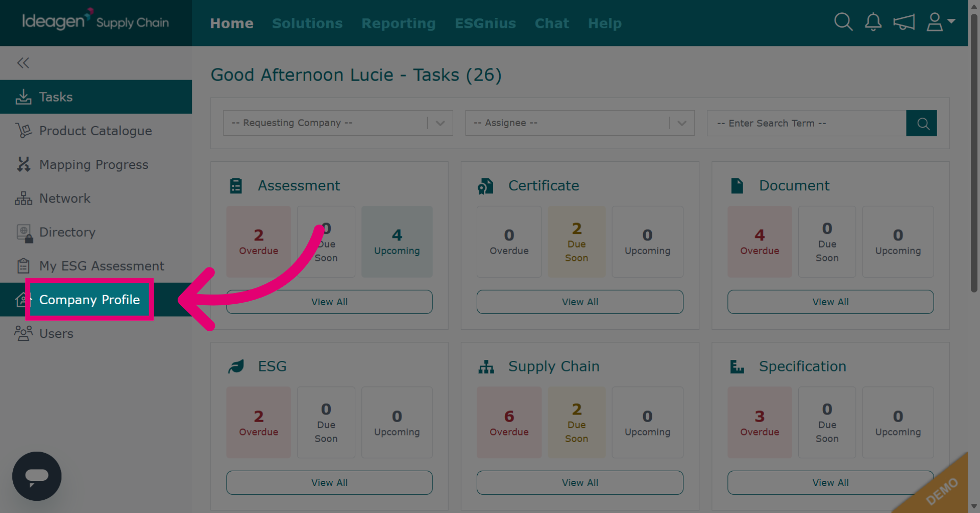The image size is (980, 513).
Task: Open notifications bell icon
Action: pyautogui.click(x=873, y=22)
